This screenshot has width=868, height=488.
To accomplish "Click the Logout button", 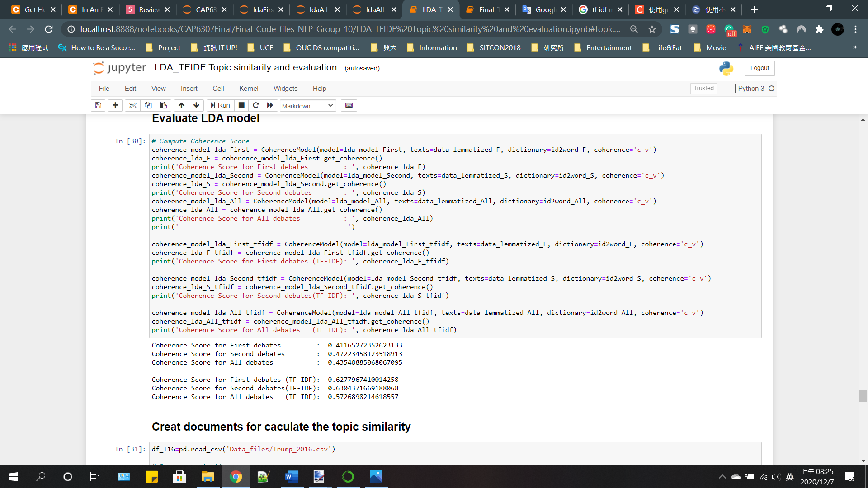I will [759, 68].
